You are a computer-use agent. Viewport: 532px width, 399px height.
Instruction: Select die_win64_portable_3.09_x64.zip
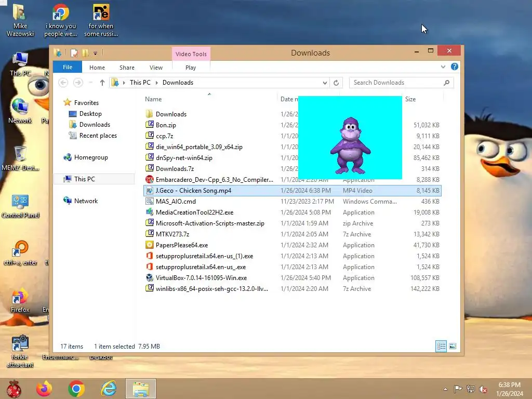(x=199, y=147)
